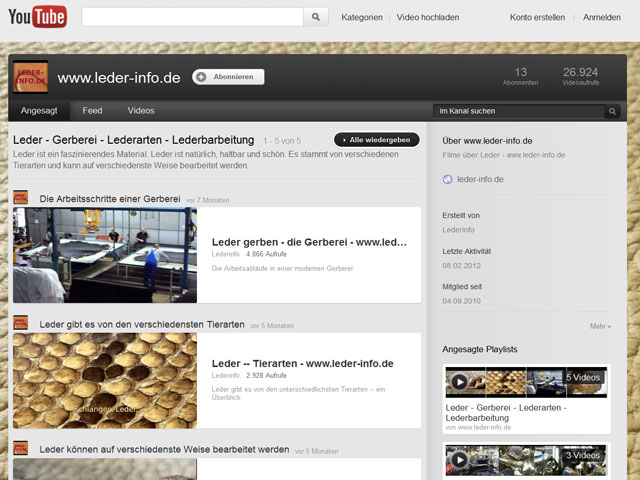Click small channel icon beside 'Die Arbeitsschritte einer Gerberei'
This screenshot has height=480, width=640.
tap(20, 197)
